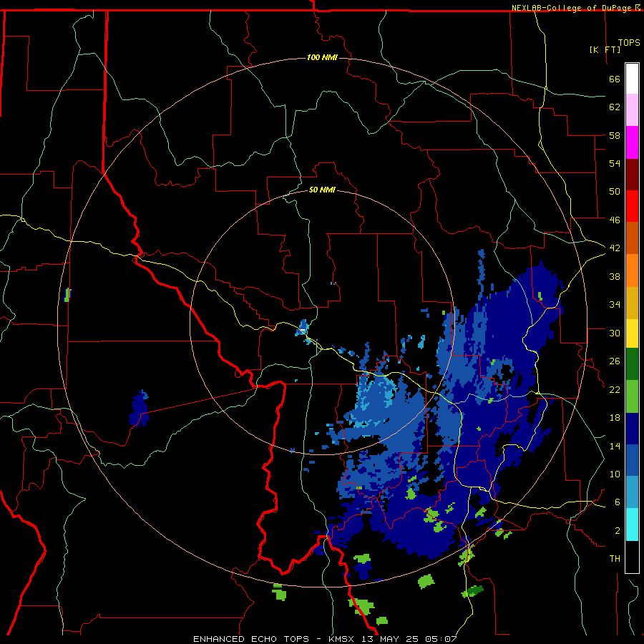Viewport: 644px width, 644px height.
Task: Click the light blue legend swatch near 6
Action: click(x=632, y=492)
